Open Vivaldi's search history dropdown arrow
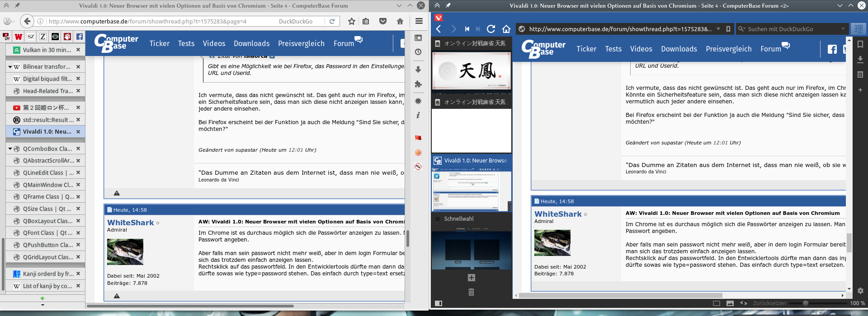 pyautogui.click(x=843, y=29)
